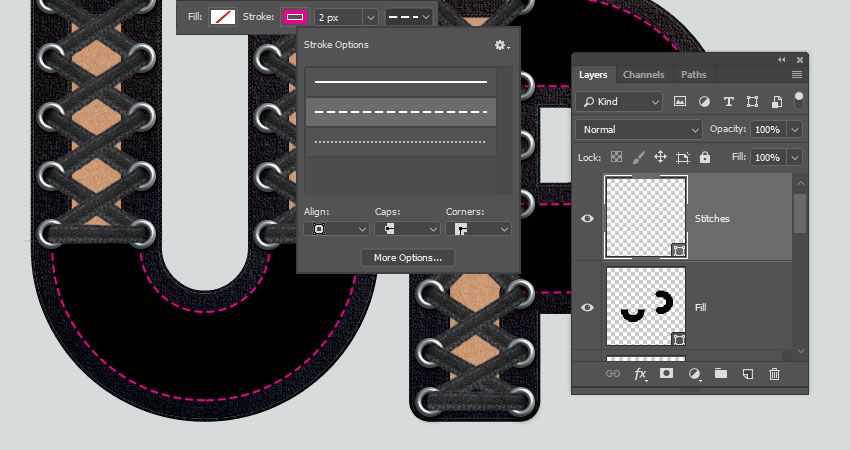Click the layer Fill 100% field
Image resolution: width=850 pixels, height=450 pixels.
pyautogui.click(x=768, y=157)
